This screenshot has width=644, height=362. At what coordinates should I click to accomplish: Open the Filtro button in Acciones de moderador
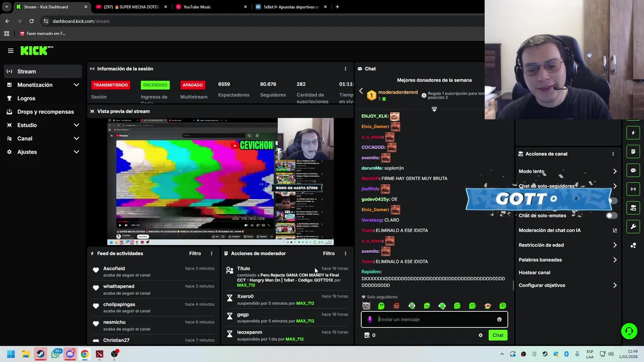[x=329, y=253]
